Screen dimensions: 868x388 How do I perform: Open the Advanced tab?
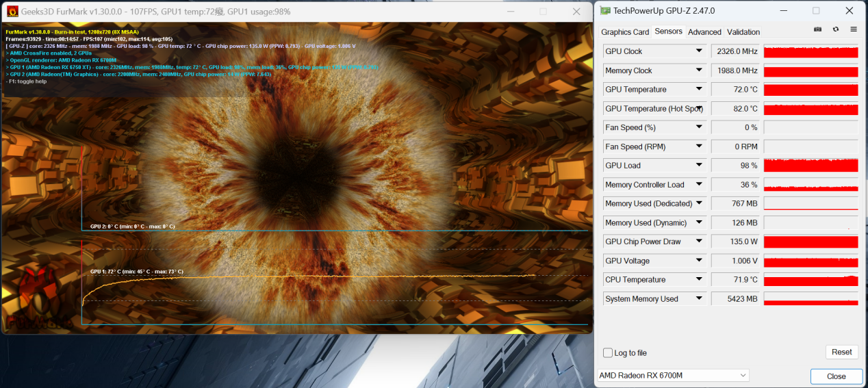click(704, 32)
